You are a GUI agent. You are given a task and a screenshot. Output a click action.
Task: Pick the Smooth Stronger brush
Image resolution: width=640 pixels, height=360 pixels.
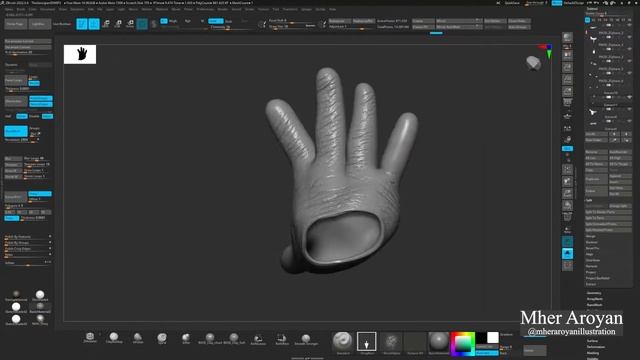(x=306, y=339)
